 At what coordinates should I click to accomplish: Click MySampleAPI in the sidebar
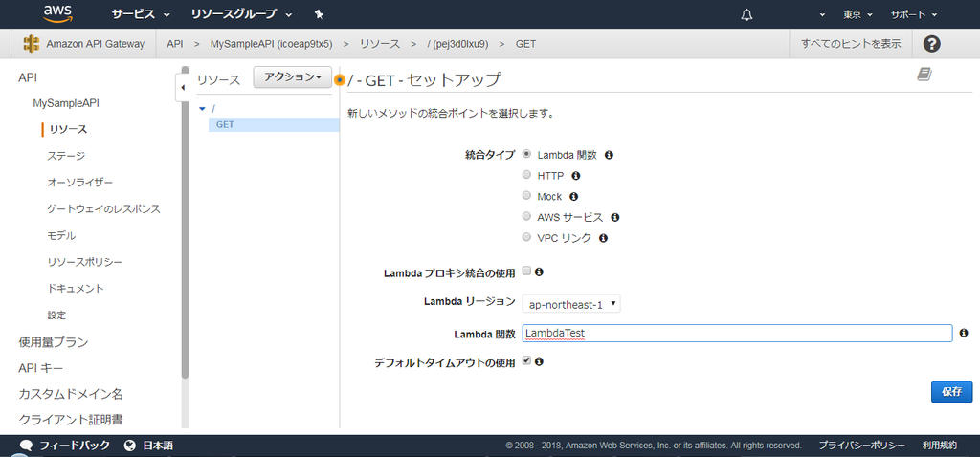point(66,103)
